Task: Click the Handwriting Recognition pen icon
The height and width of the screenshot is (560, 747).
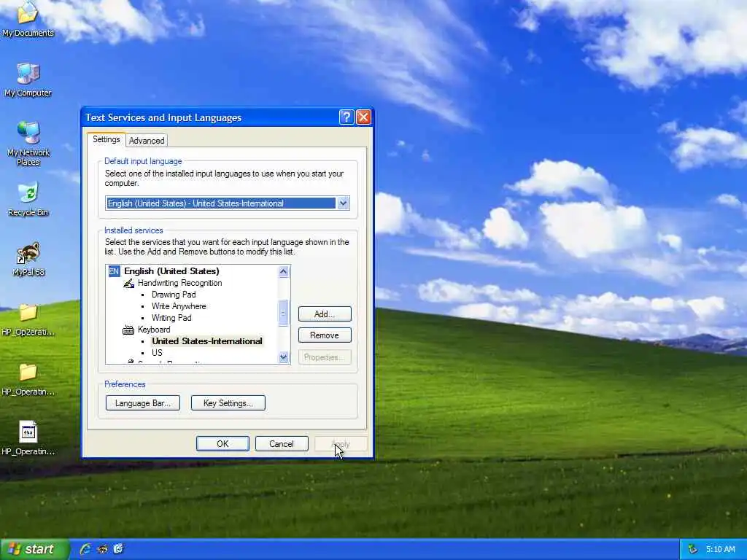Action: 128,283
